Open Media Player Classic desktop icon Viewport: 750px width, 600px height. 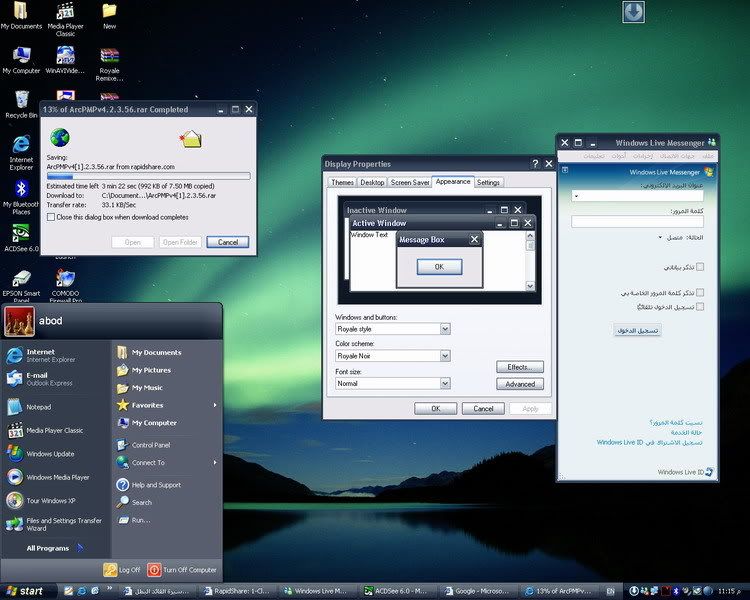[66, 18]
